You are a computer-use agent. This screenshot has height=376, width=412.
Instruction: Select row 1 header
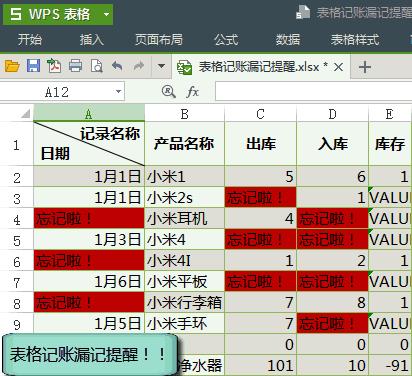click(16, 145)
